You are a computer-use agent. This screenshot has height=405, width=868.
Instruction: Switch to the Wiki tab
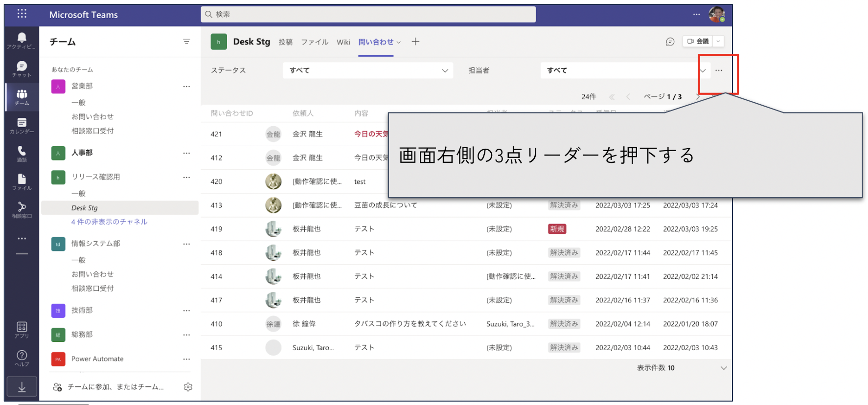343,42
